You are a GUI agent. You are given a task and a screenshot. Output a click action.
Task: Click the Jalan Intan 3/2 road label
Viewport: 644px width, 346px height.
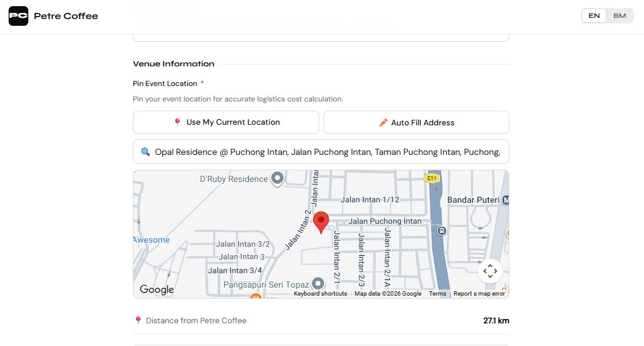coord(243,244)
